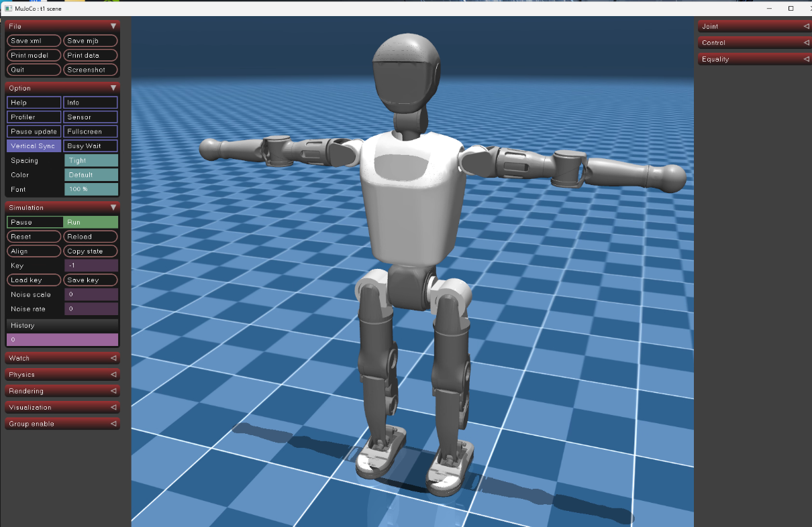Click the Quit button
Viewport: 812px width, 527px height.
(34, 70)
